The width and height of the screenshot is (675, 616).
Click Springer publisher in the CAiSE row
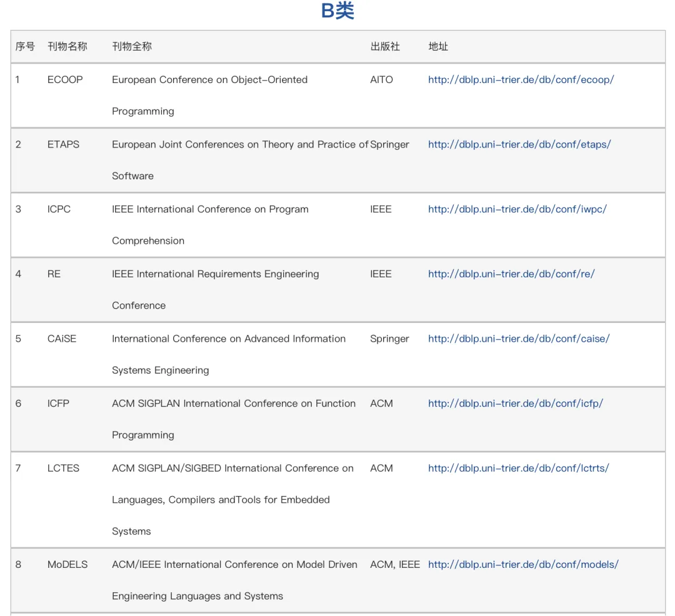389,339
